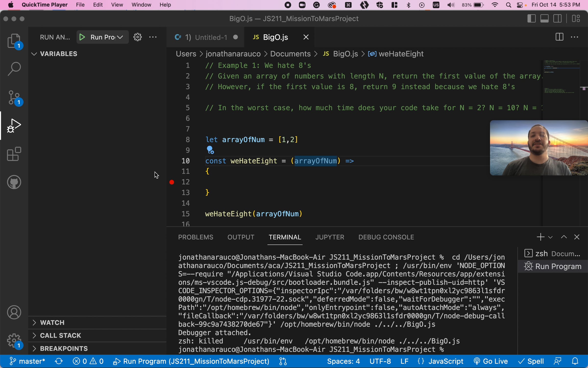Open the Search view icon
This screenshot has width=588, height=368.
(14, 69)
